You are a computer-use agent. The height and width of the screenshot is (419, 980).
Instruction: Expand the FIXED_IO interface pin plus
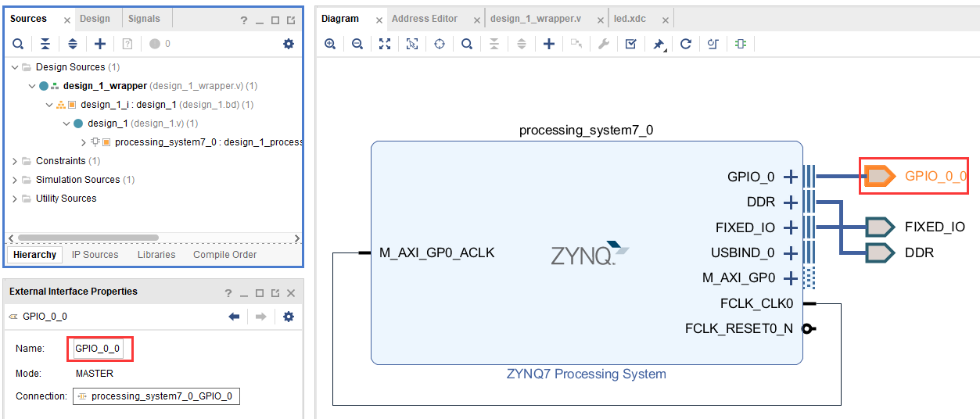pyautogui.click(x=791, y=227)
